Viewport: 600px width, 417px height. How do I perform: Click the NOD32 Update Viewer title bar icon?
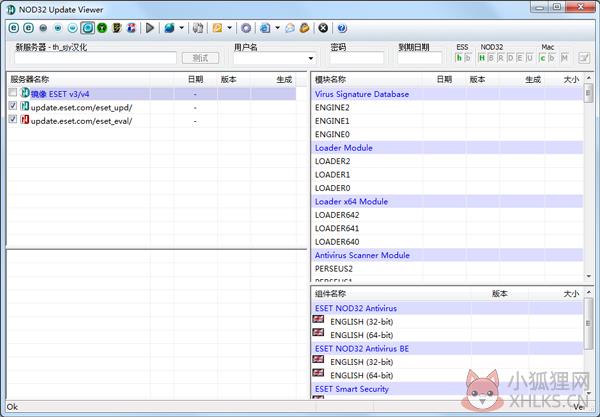(x=11, y=9)
